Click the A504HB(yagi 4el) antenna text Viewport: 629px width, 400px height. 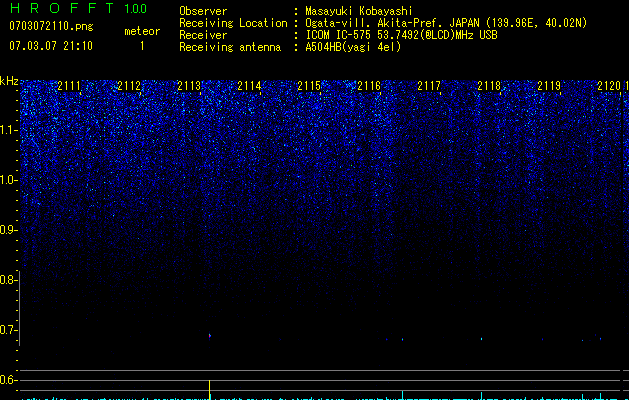[353, 47]
